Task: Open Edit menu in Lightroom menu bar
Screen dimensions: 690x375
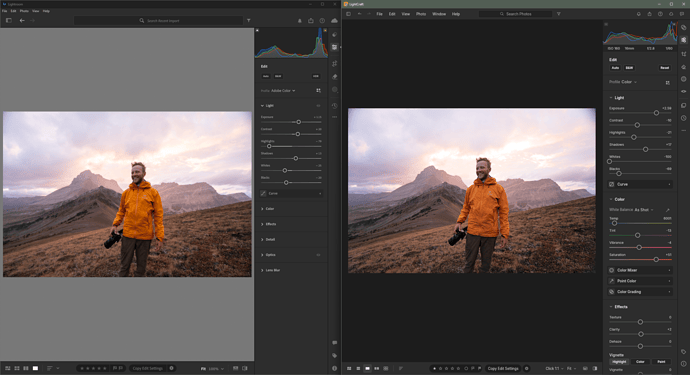Action: coord(14,11)
